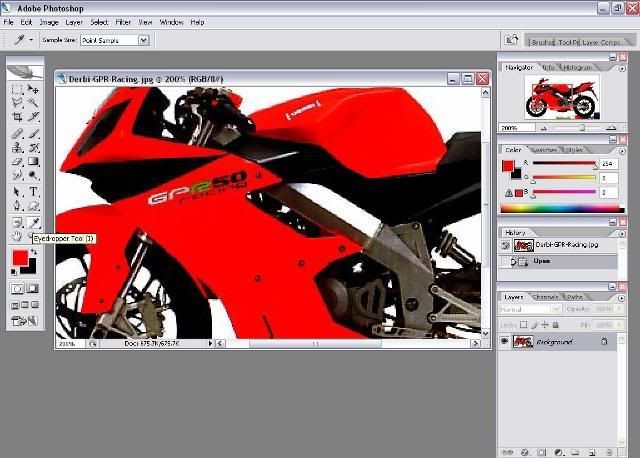
Task: Select the Blur tool
Action: tap(17, 176)
